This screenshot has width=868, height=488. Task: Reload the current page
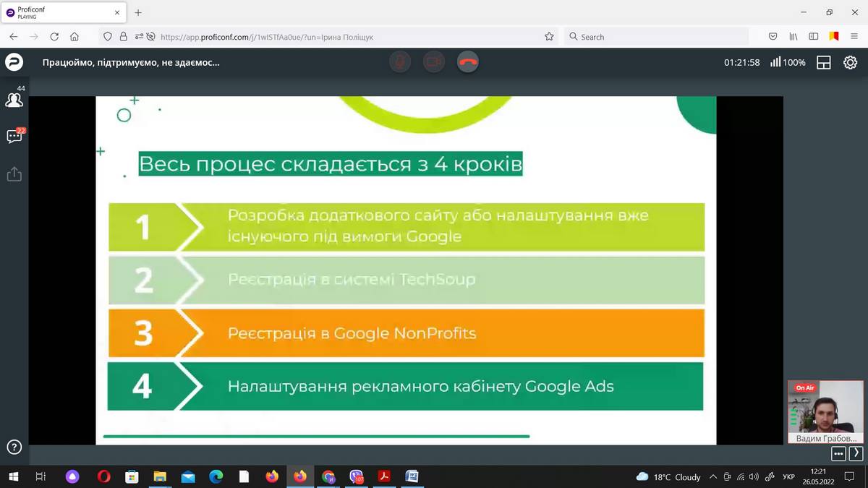coord(54,36)
